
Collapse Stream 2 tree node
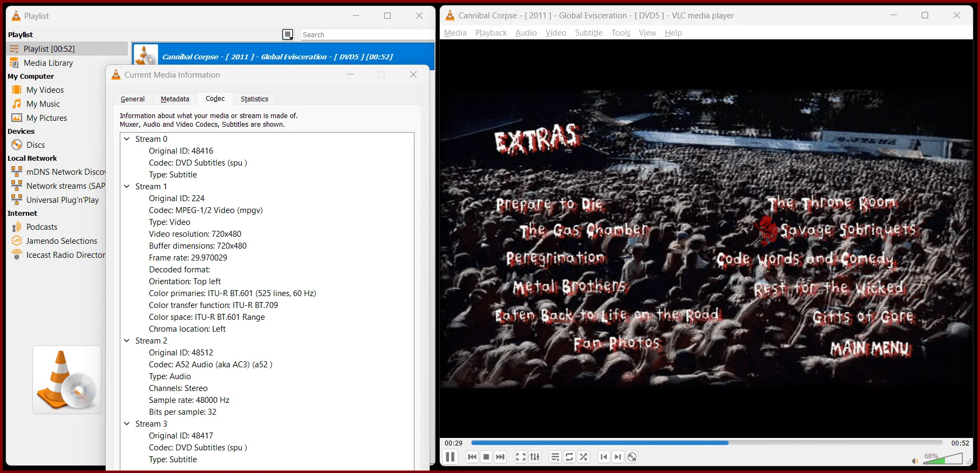coord(127,340)
